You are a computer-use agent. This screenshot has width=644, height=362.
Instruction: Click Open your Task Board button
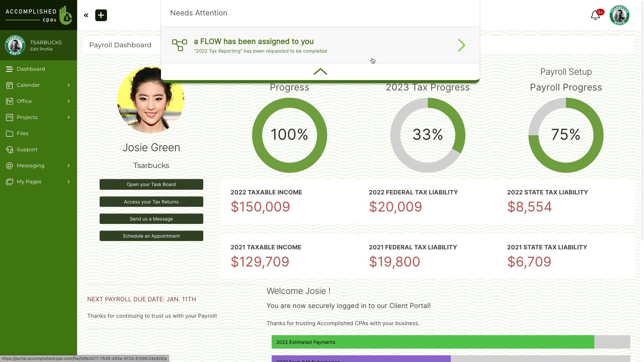point(151,184)
